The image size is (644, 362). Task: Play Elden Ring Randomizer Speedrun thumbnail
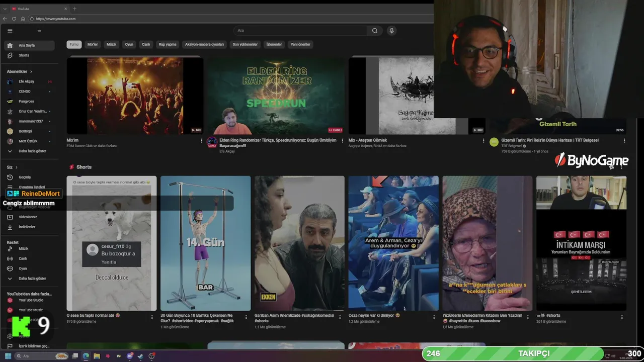(x=276, y=96)
